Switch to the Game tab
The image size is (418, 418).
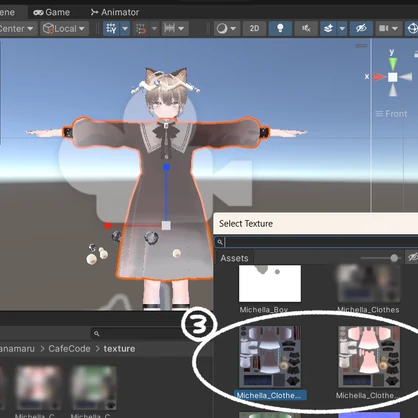pyautogui.click(x=52, y=12)
